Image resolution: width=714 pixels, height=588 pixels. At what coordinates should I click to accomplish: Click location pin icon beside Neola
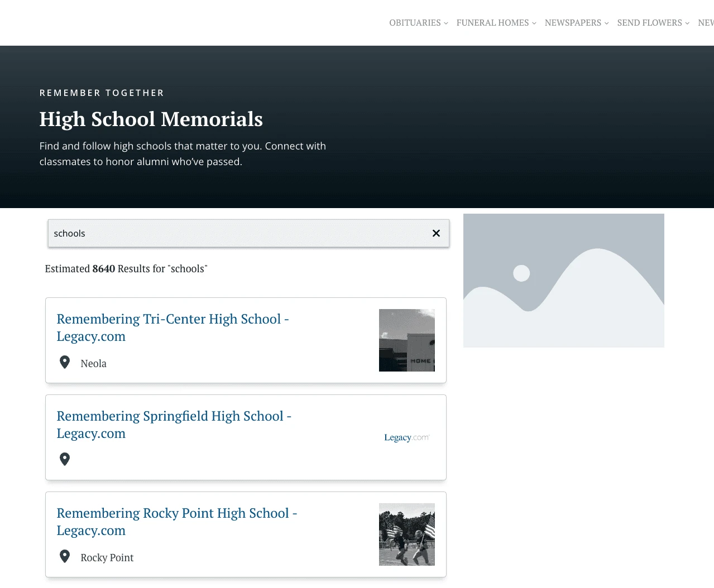tap(65, 363)
